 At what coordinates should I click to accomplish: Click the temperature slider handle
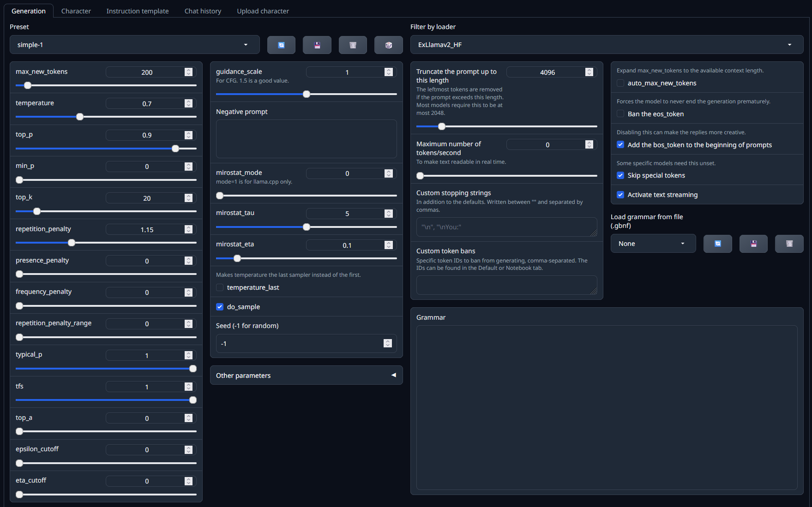tap(80, 117)
